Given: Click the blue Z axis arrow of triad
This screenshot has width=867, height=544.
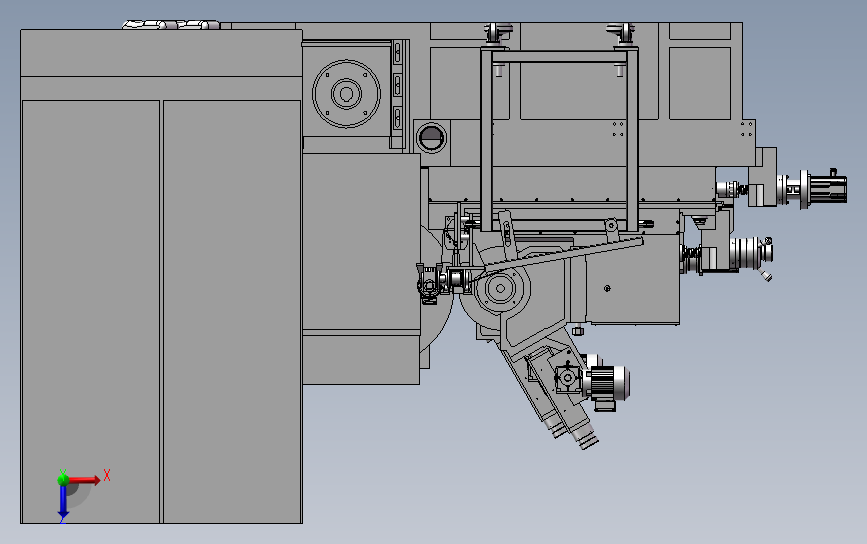Looking at the screenshot, I should coord(63,501).
